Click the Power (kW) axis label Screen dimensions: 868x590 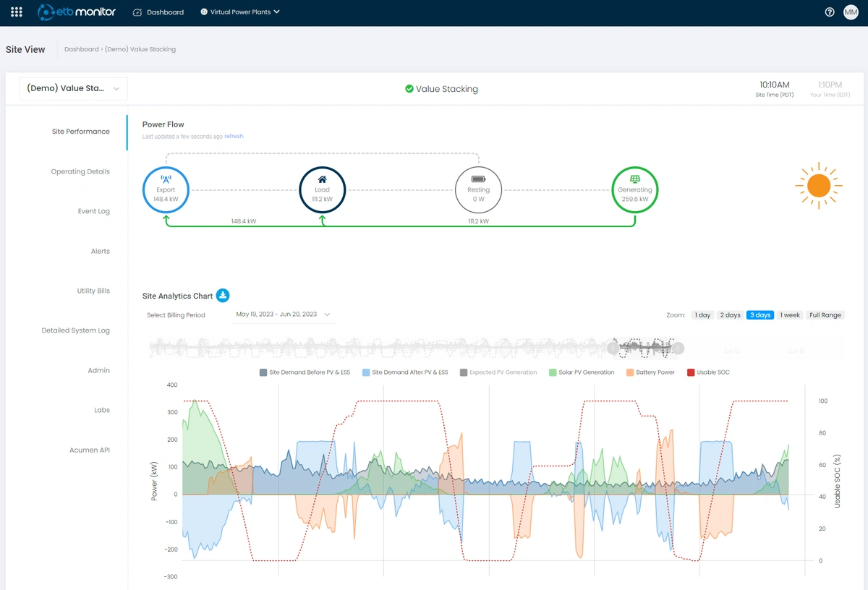154,482
